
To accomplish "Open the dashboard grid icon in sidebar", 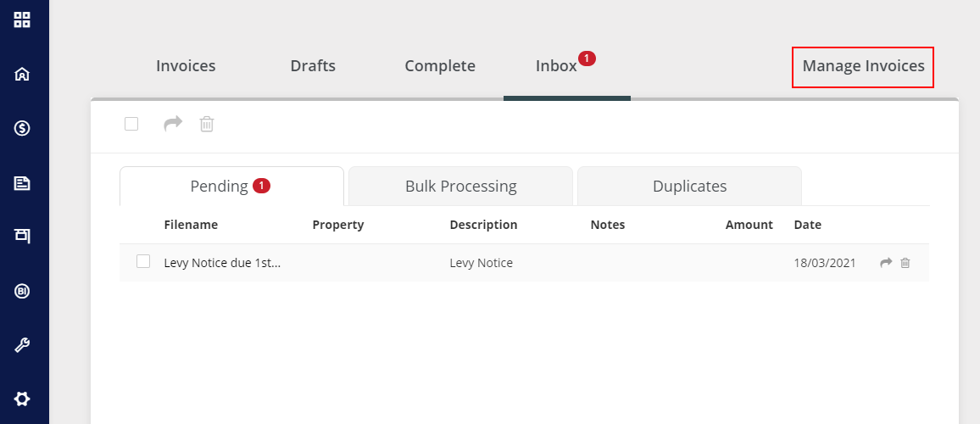I will coord(22,20).
